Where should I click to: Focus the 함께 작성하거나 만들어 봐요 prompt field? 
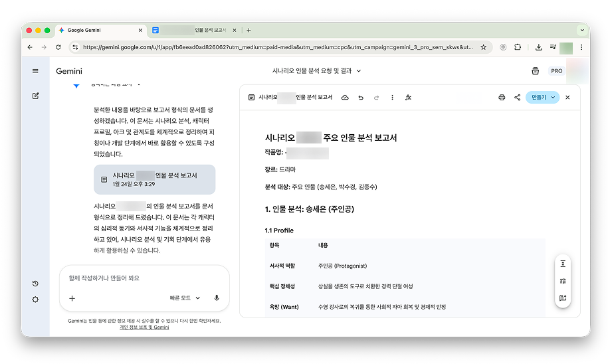pyautogui.click(x=144, y=278)
